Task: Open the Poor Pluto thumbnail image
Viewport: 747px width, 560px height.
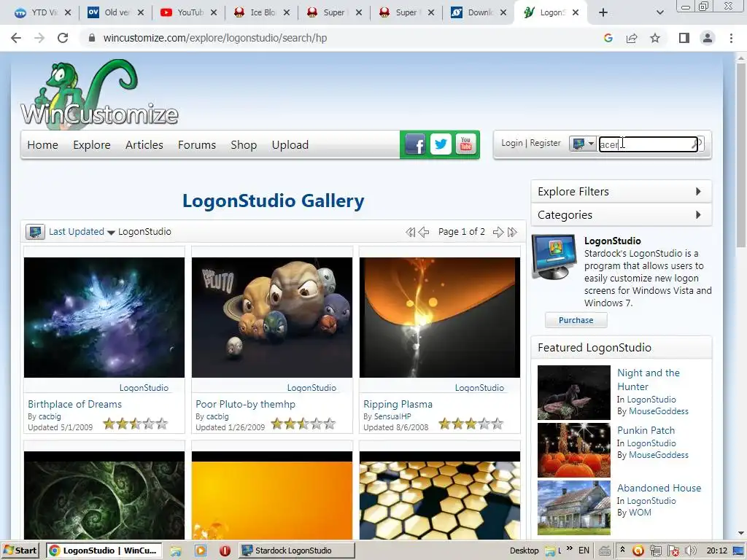Action: [x=272, y=318]
